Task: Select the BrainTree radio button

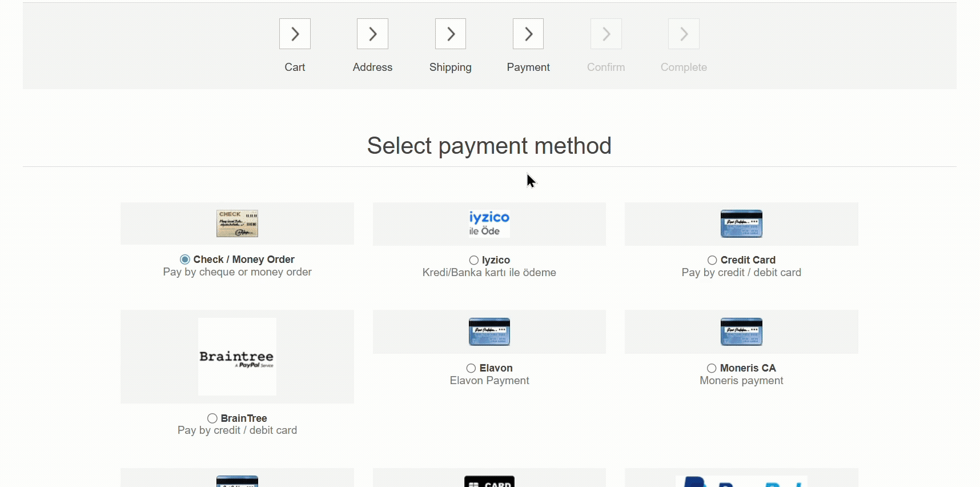Action: (x=212, y=418)
